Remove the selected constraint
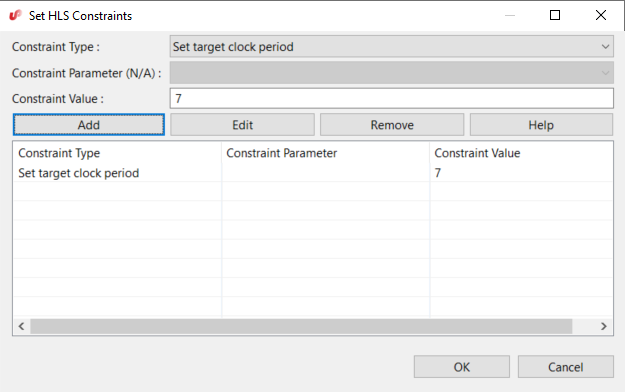 click(392, 125)
